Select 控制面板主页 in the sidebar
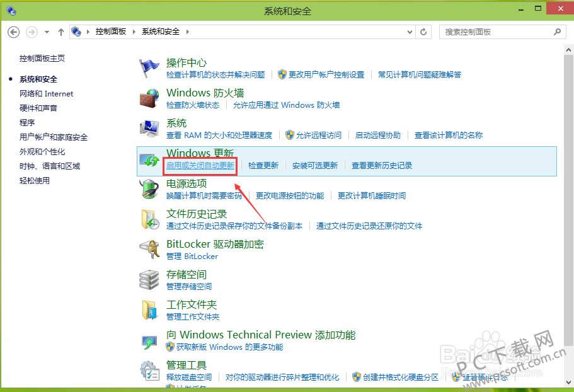 pyautogui.click(x=42, y=58)
